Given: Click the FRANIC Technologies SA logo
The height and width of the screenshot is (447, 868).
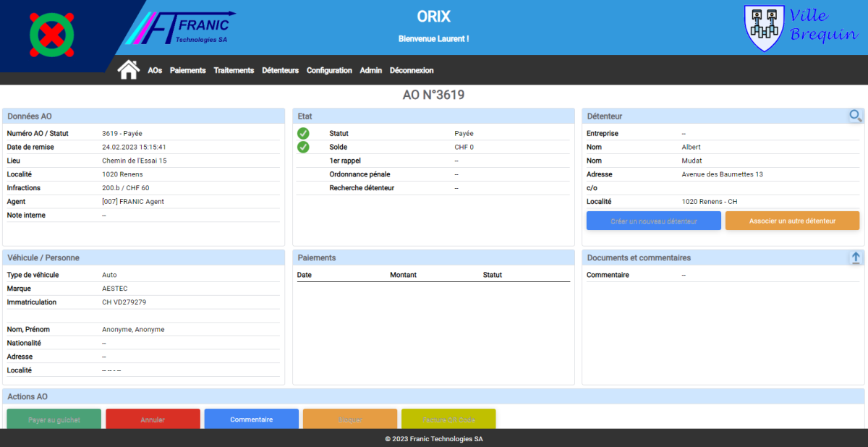Looking at the screenshot, I should (181, 29).
